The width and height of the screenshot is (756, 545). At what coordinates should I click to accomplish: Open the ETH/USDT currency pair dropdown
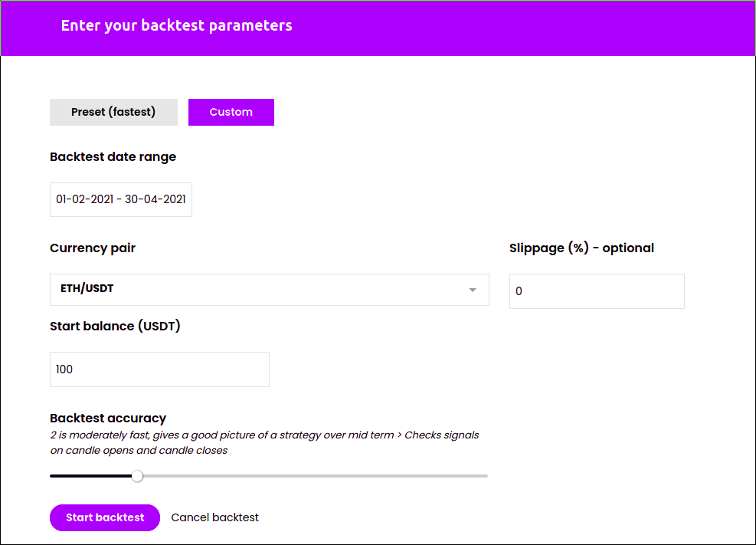coord(270,290)
